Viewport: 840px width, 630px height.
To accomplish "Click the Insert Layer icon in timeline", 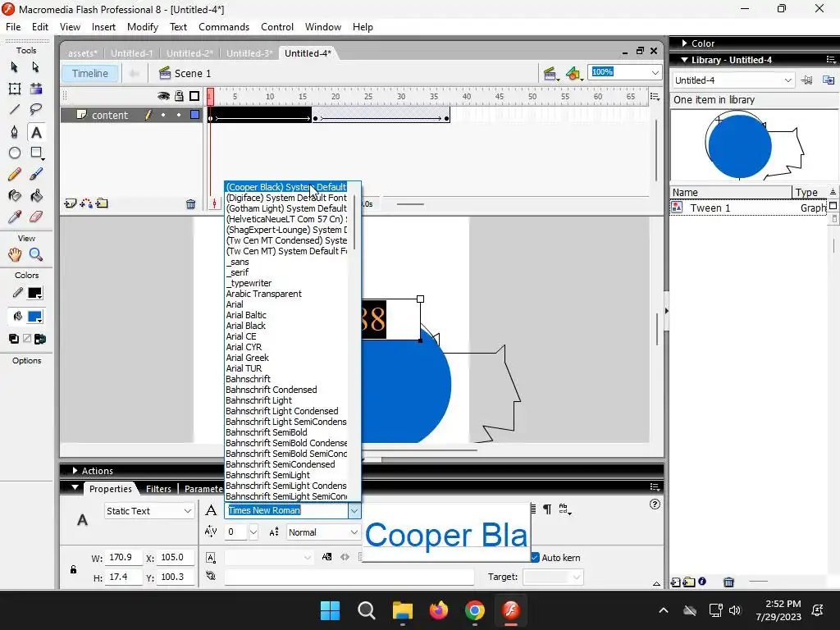I will pos(71,203).
